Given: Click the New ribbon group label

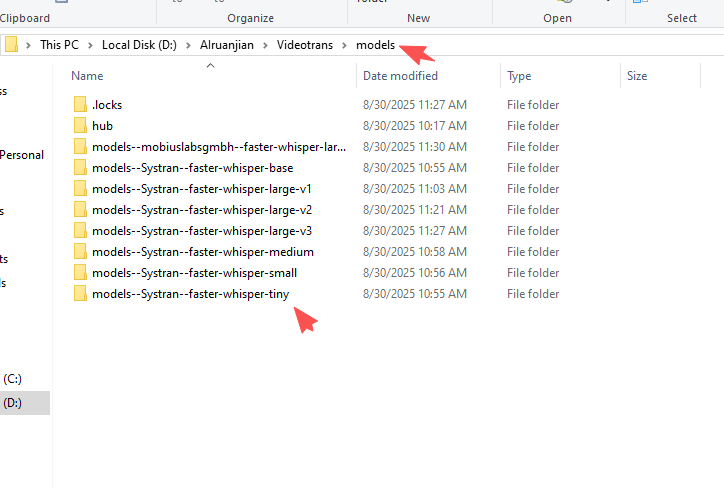Looking at the screenshot, I should tap(418, 18).
